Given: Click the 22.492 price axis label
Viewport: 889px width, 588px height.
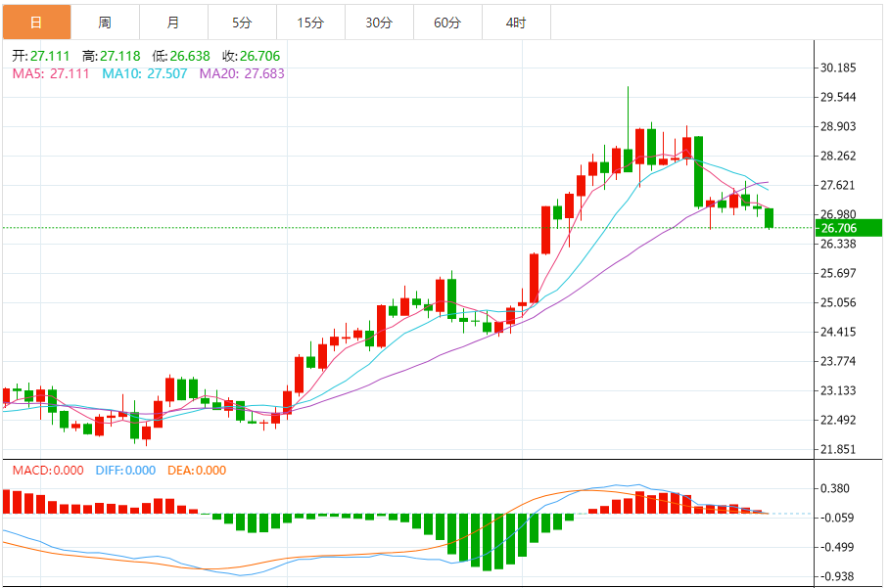Looking at the screenshot, I should [838, 421].
